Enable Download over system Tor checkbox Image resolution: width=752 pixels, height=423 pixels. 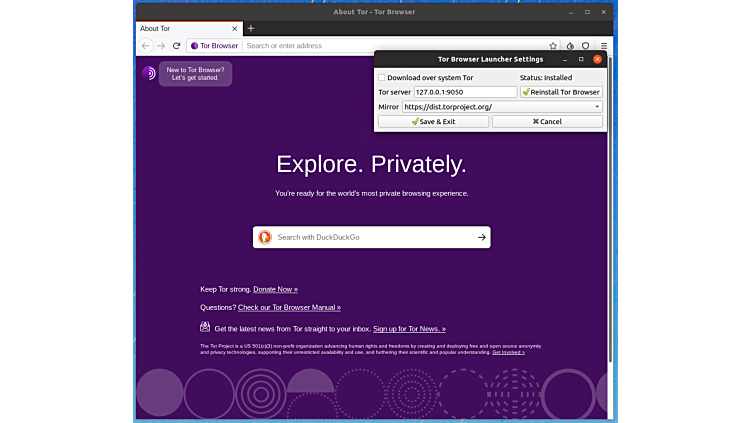382,77
